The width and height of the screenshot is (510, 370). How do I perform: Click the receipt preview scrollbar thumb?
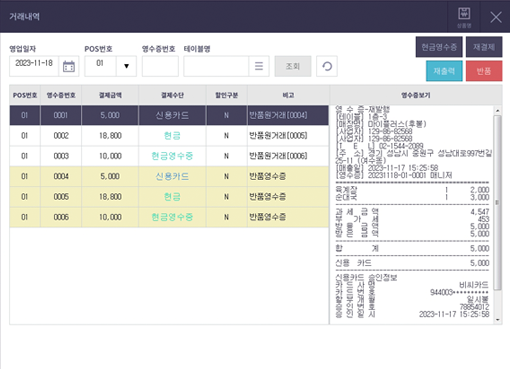point(497,202)
